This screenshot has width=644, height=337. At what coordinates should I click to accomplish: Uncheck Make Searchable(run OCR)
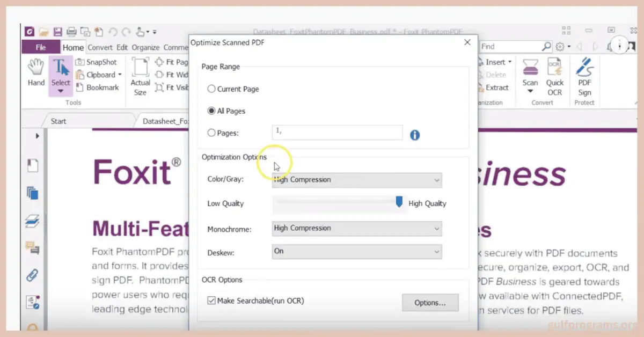[211, 301]
